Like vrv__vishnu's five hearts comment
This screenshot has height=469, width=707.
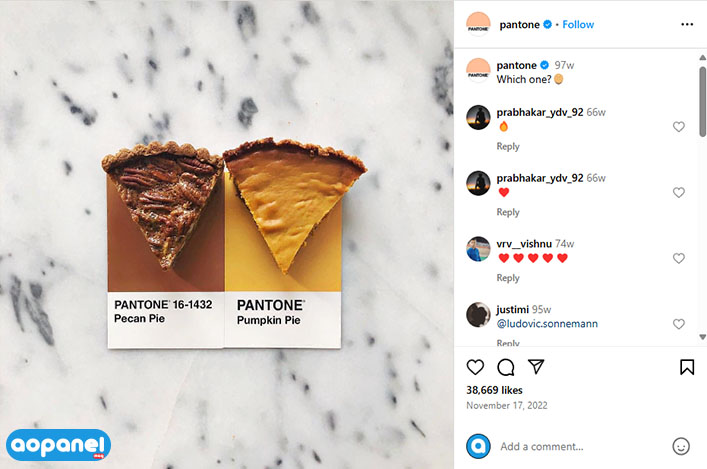tap(679, 258)
